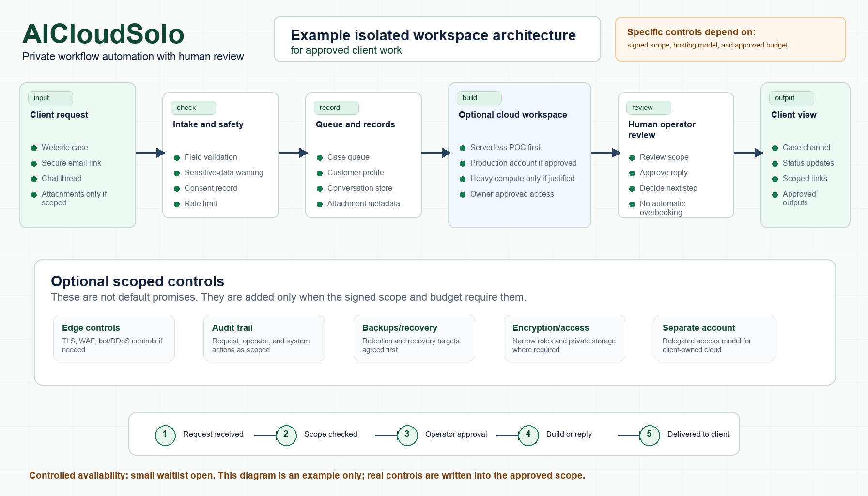Click 'Scope checked' step label
The height and width of the screenshot is (496, 868).
coord(331,434)
